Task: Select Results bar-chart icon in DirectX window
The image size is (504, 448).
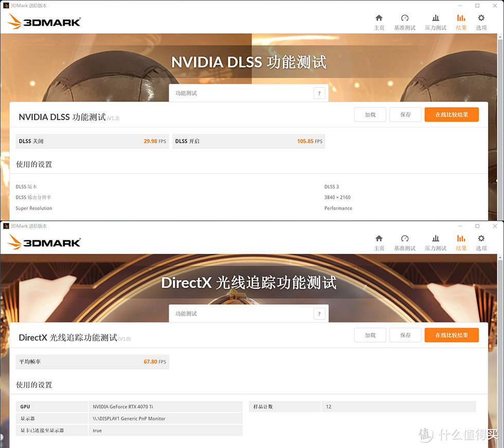Action: point(461,238)
